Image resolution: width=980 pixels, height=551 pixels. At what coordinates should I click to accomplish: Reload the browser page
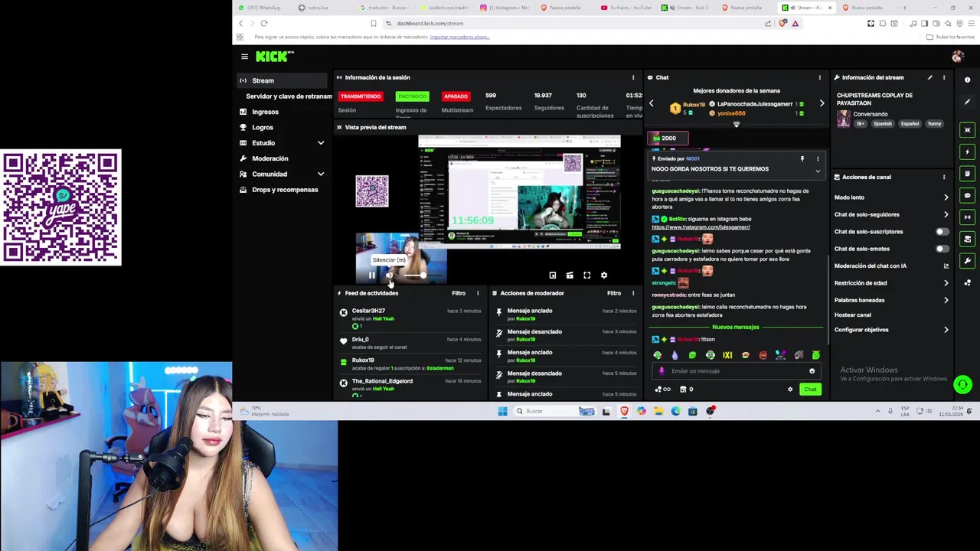coord(263,23)
